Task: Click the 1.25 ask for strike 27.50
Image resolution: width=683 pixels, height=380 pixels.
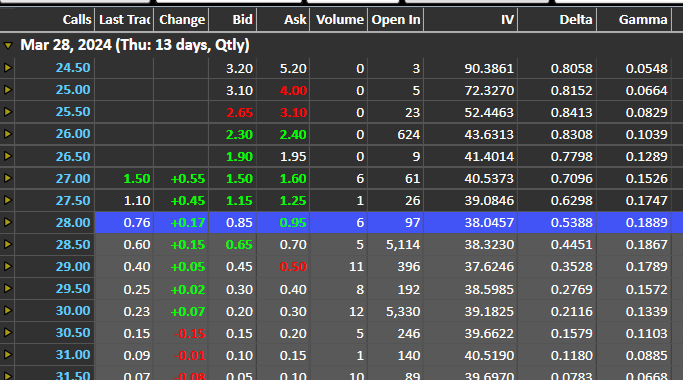Action: point(293,200)
